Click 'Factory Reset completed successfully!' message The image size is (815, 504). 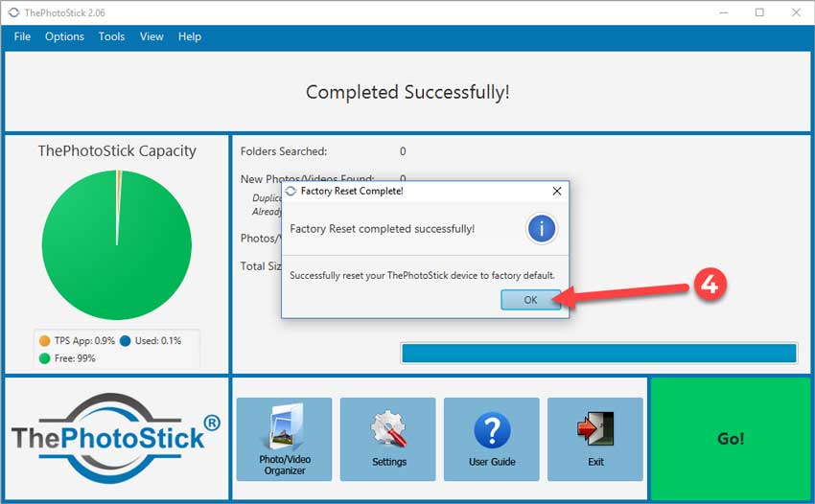coord(382,229)
